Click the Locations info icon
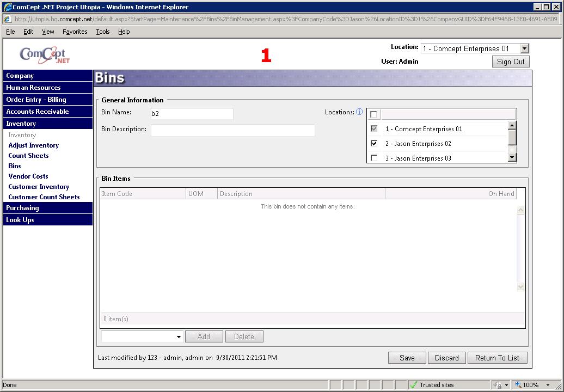 [359, 112]
